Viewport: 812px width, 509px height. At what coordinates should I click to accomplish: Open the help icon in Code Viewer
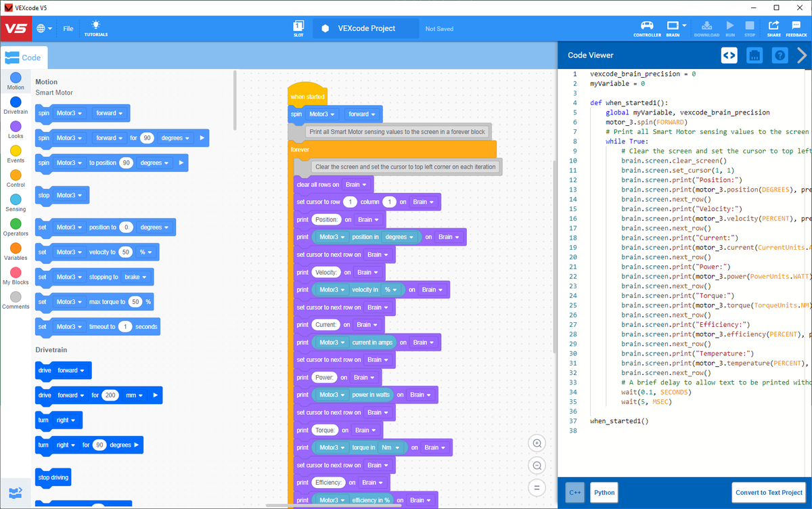point(780,55)
